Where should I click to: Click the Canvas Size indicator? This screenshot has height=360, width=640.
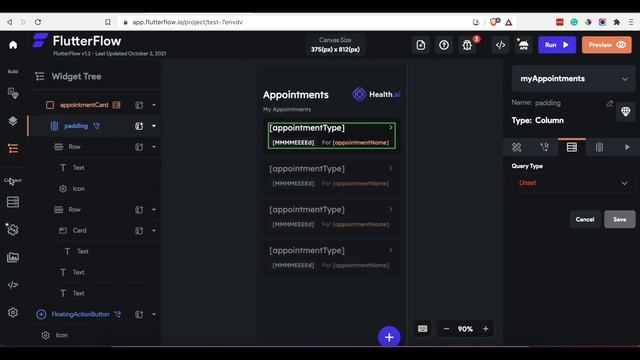point(335,45)
